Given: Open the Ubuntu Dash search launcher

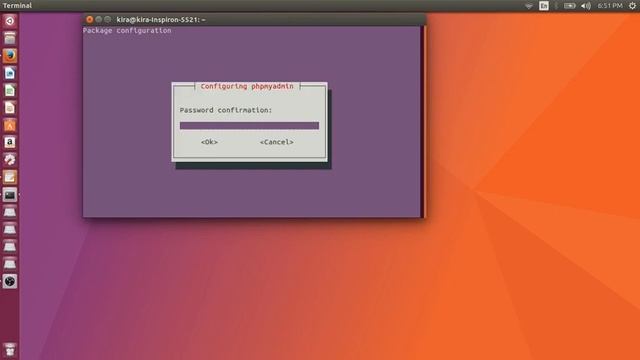Looking at the screenshot, I should click(x=10, y=21).
